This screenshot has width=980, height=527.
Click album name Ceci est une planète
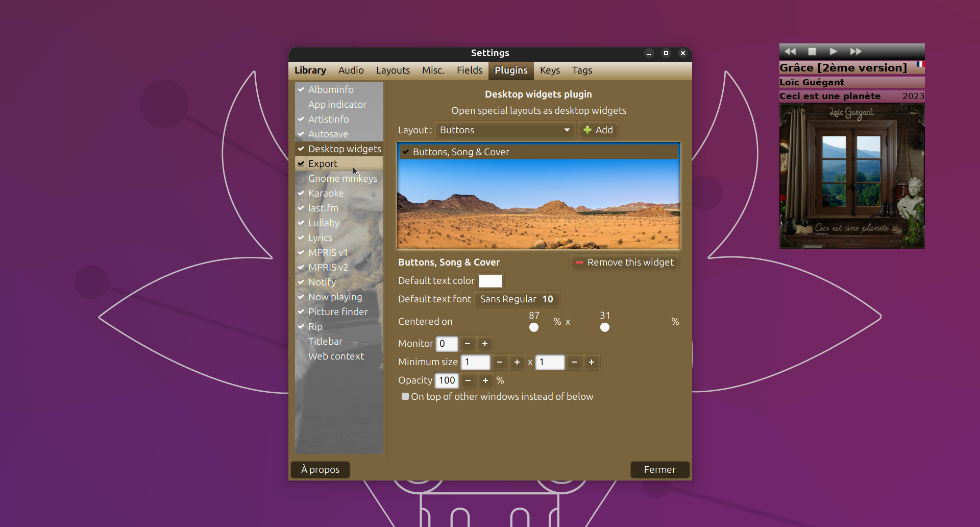pos(830,96)
